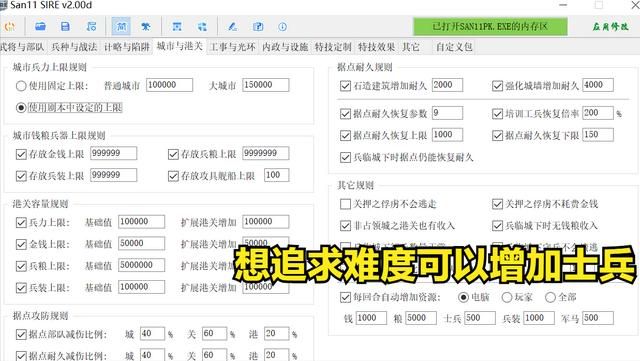The height and width of the screenshot is (361, 640).
Task: Toggle the port 兵装上限 checkbox
Action: (x=21, y=288)
